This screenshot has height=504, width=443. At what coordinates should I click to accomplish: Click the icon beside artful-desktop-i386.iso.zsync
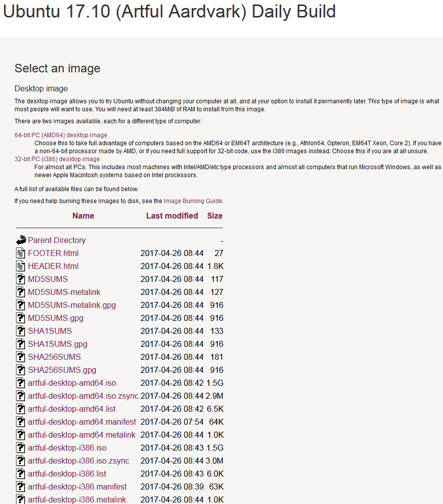point(20,461)
